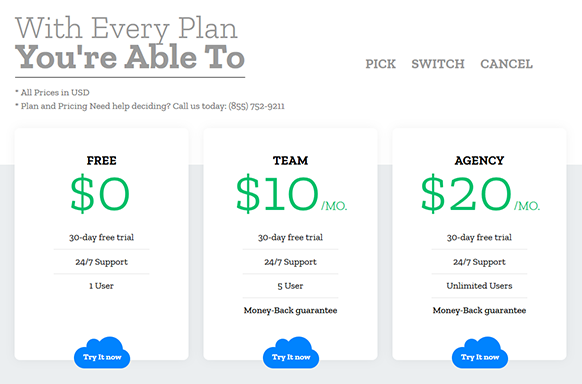Click the support phone number (855) 752-9211
582x384 pixels.
pos(256,106)
